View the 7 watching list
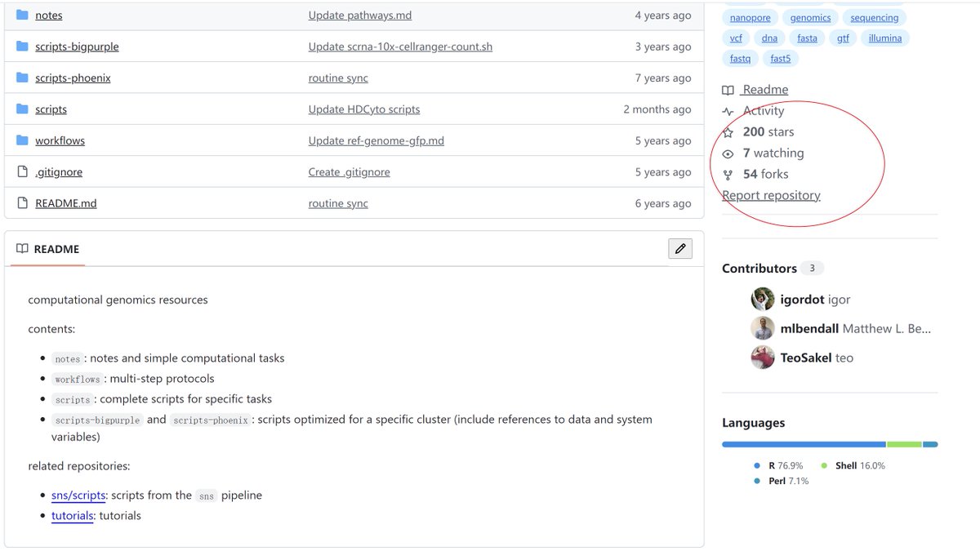980x560 pixels. pos(773,153)
